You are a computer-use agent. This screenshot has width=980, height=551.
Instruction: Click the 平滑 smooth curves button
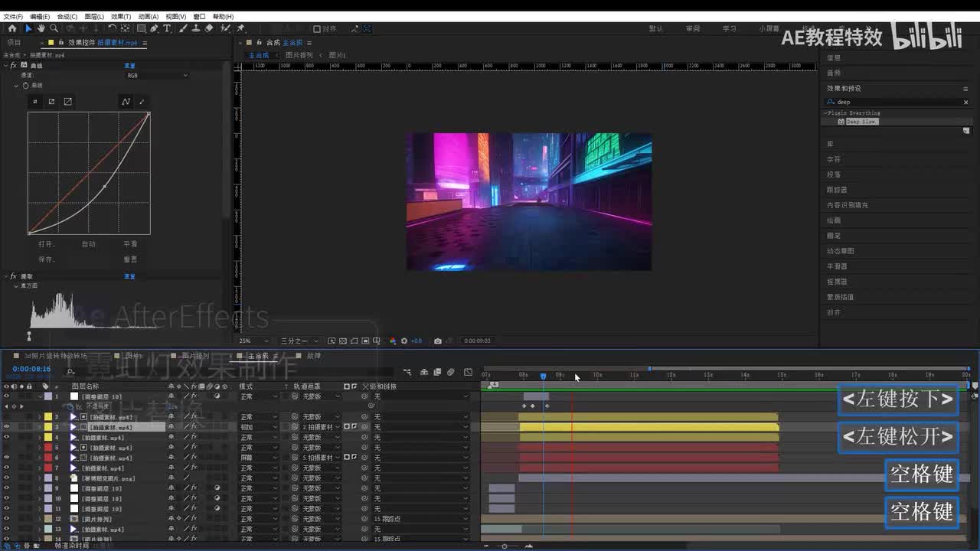[130, 244]
